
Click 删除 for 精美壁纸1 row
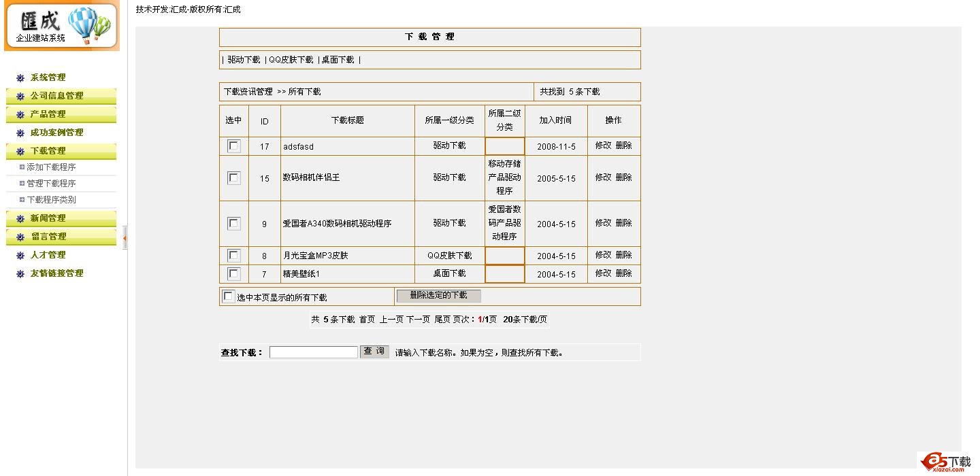click(623, 273)
